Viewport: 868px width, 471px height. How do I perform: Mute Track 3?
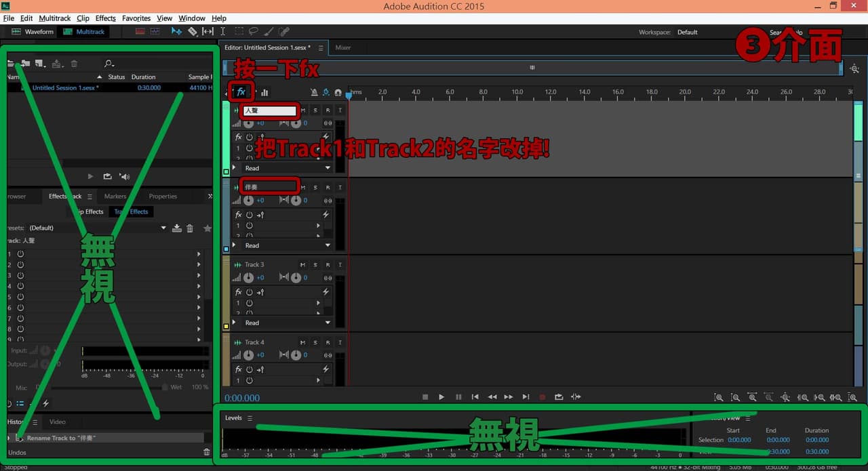303,265
